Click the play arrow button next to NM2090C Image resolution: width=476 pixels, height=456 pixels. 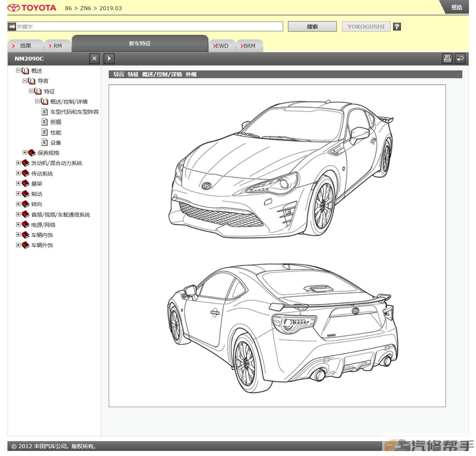(109, 59)
